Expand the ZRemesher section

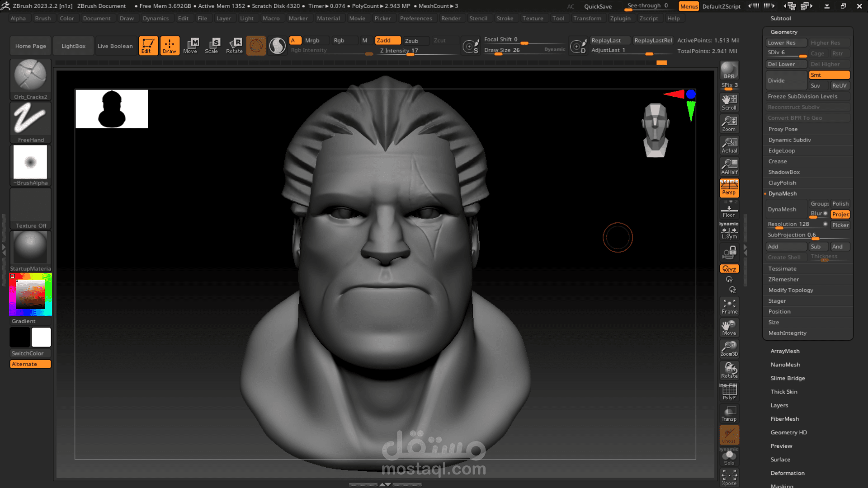pyautogui.click(x=783, y=279)
